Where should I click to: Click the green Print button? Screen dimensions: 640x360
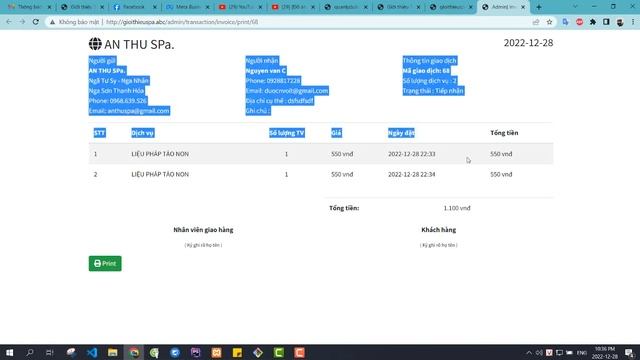[105, 263]
